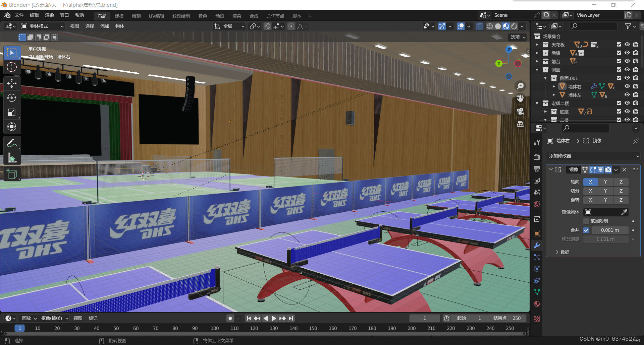This screenshot has width=644, height=345.
Task: Open the 抠像(插帧) keying dropdown
Action: [x=54, y=318]
